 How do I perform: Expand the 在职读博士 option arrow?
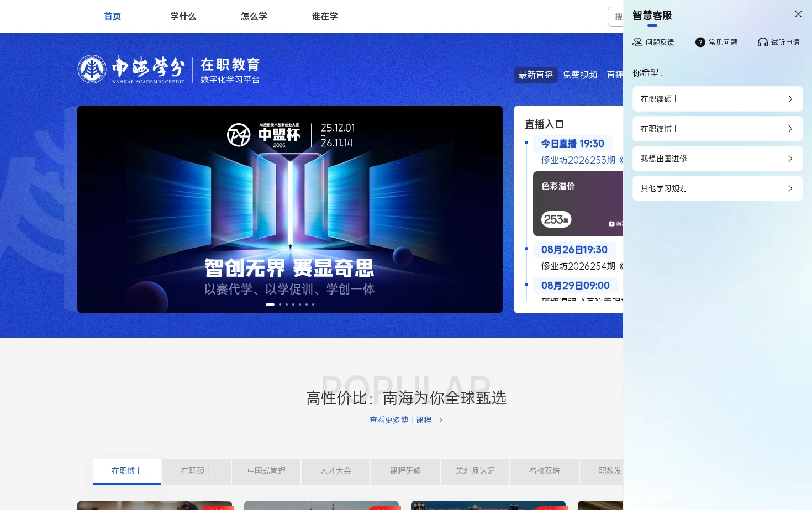click(790, 129)
